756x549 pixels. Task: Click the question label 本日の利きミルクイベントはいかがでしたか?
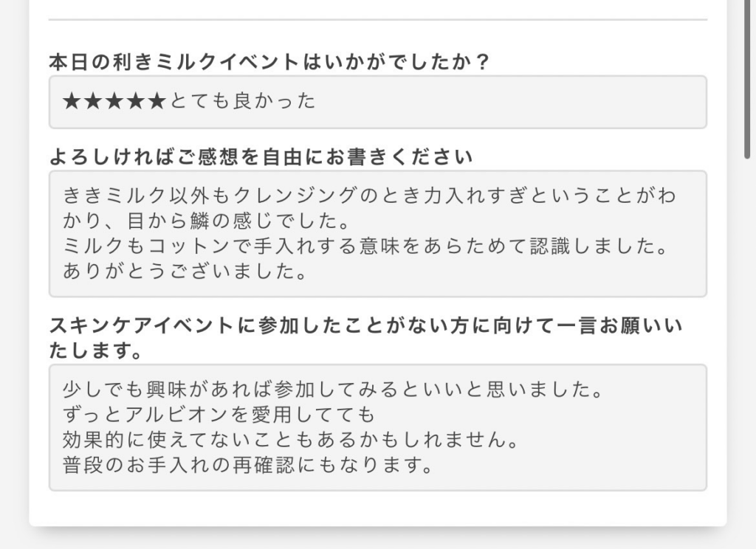pos(269,62)
